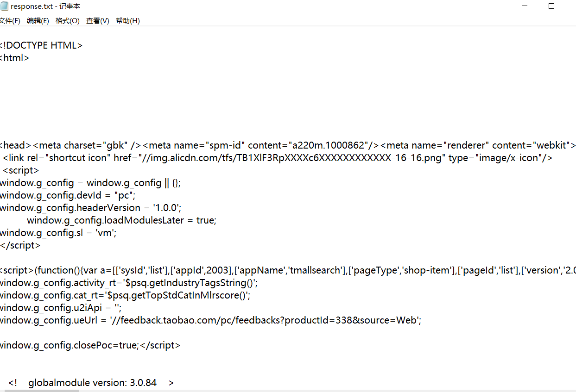Click the globalmodule version 3.0.84 comment

click(x=91, y=383)
